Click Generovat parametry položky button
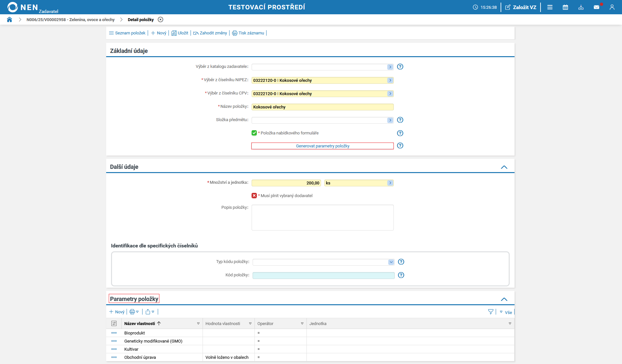 click(322, 146)
